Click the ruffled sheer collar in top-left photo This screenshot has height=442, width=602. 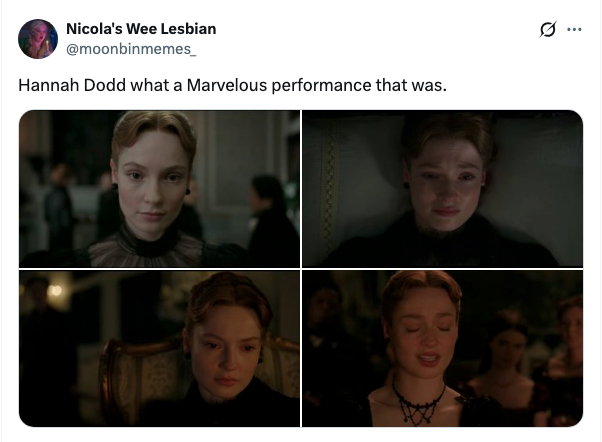pos(146,250)
